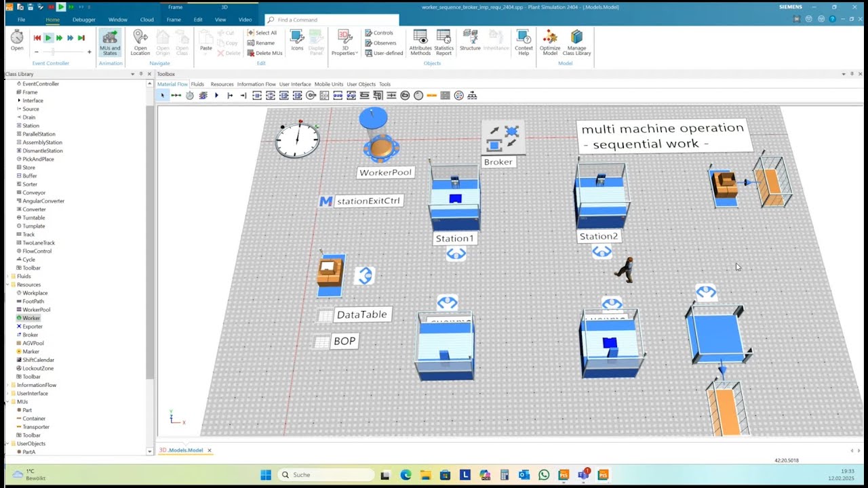
Task: Decrease simulation speed with the minus sign
Action: click(x=37, y=52)
